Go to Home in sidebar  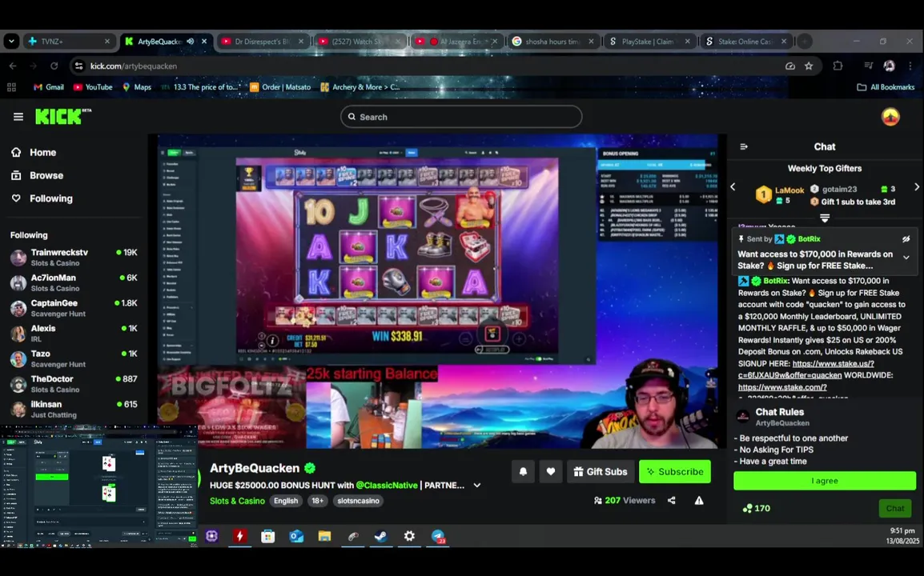click(34, 152)
